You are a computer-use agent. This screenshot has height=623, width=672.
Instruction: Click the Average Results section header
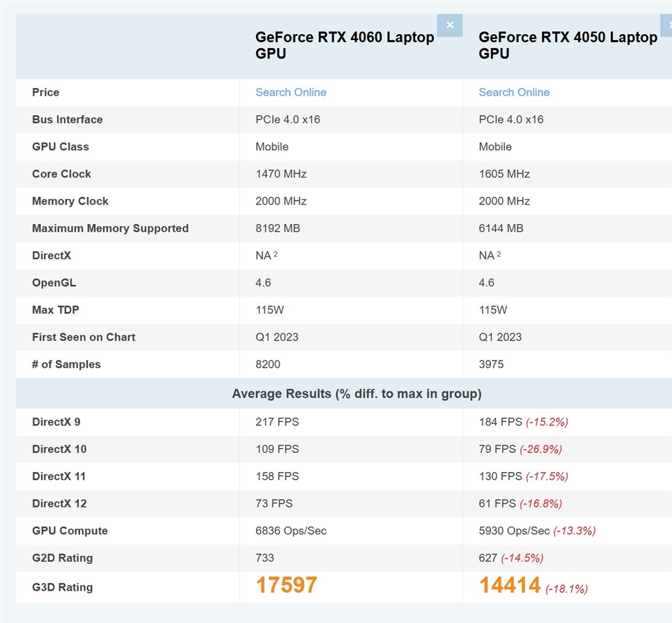click(356, 394)
